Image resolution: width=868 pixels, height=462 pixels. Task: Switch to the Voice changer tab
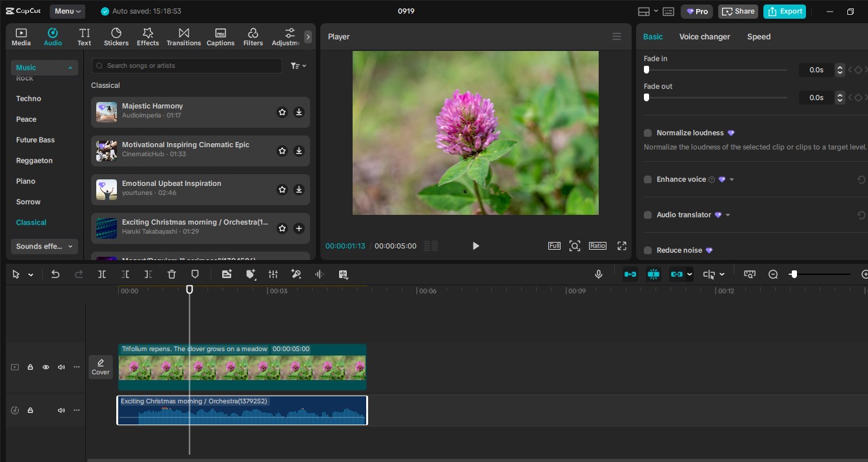(705, 37)
